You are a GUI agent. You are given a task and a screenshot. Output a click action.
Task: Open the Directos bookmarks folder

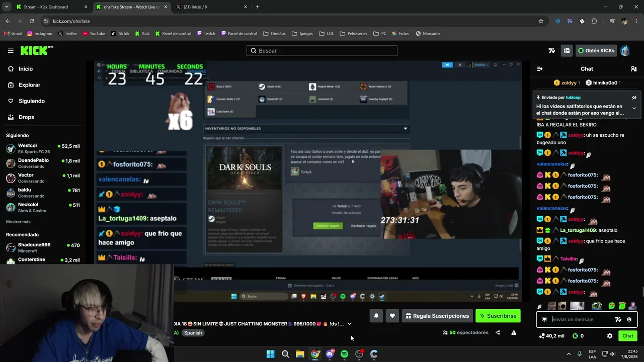(x=274, y=34)
